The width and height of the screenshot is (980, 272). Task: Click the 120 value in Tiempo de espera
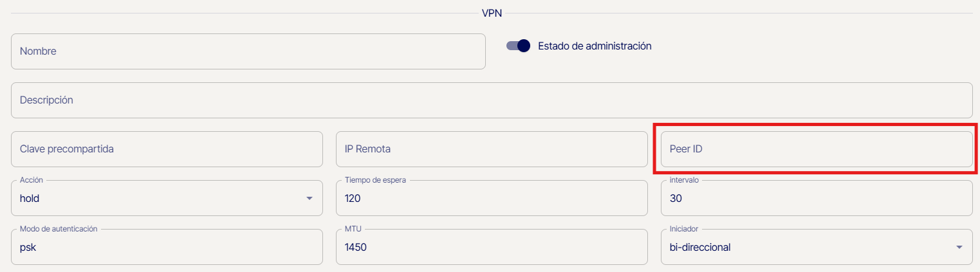(x=353, y=199)
